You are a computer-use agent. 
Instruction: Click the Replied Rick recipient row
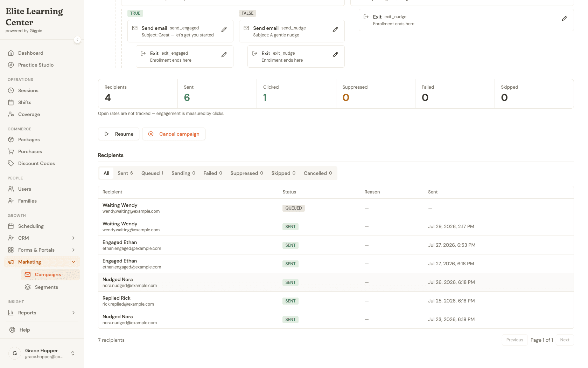(336, 301)
